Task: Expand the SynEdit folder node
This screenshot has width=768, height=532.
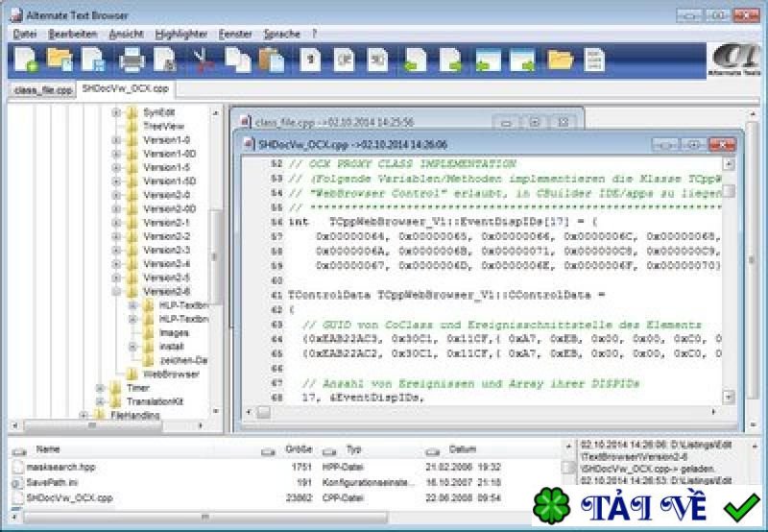Action: click(116, 112)
